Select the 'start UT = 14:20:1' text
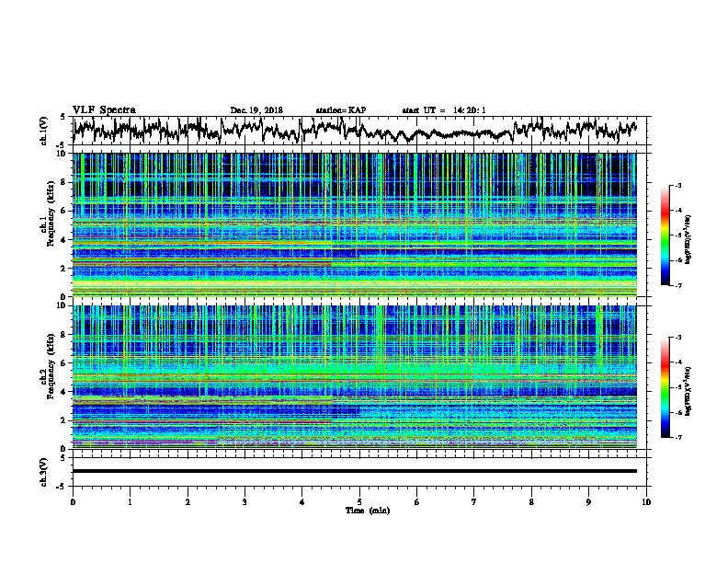 (444, 110)
